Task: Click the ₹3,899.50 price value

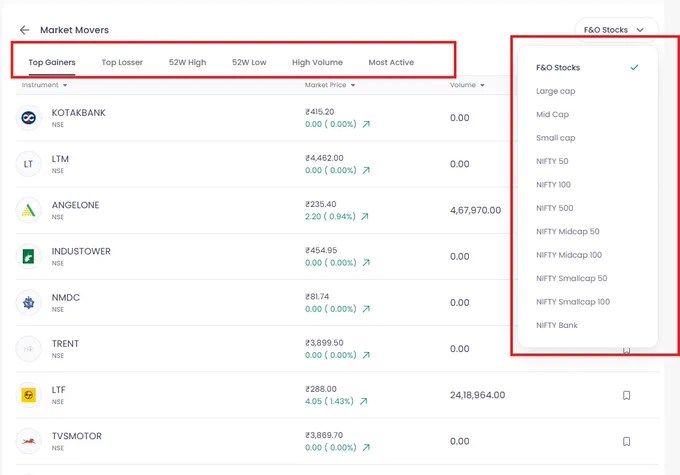Action: [324, 343]
